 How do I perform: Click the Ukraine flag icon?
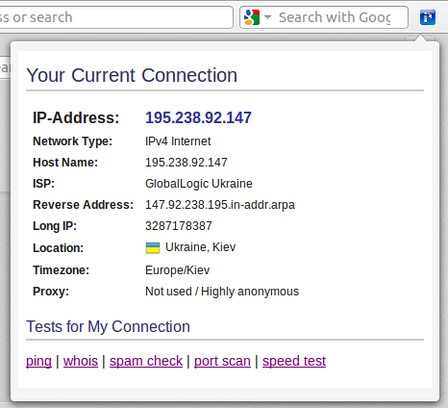[x=153, y=248]
